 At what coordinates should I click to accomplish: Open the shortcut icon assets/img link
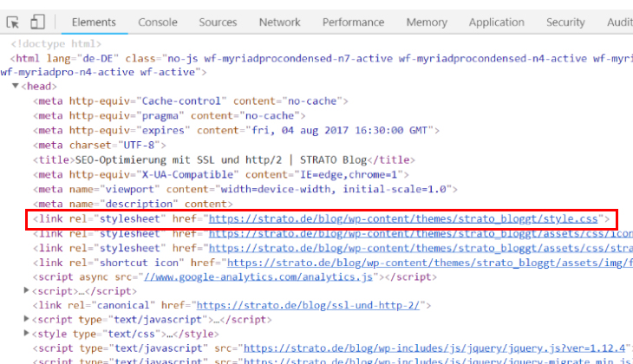(x=430, y=263)
